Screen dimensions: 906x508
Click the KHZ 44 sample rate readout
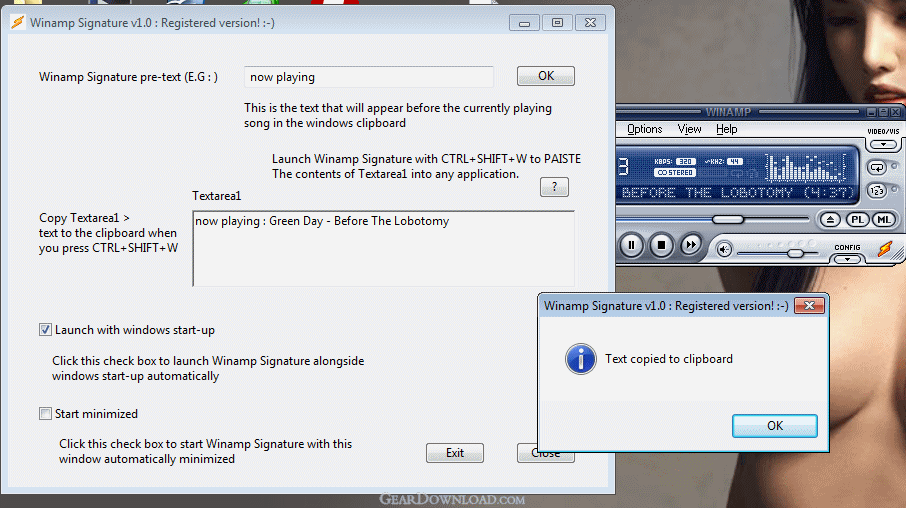point(724,162)
